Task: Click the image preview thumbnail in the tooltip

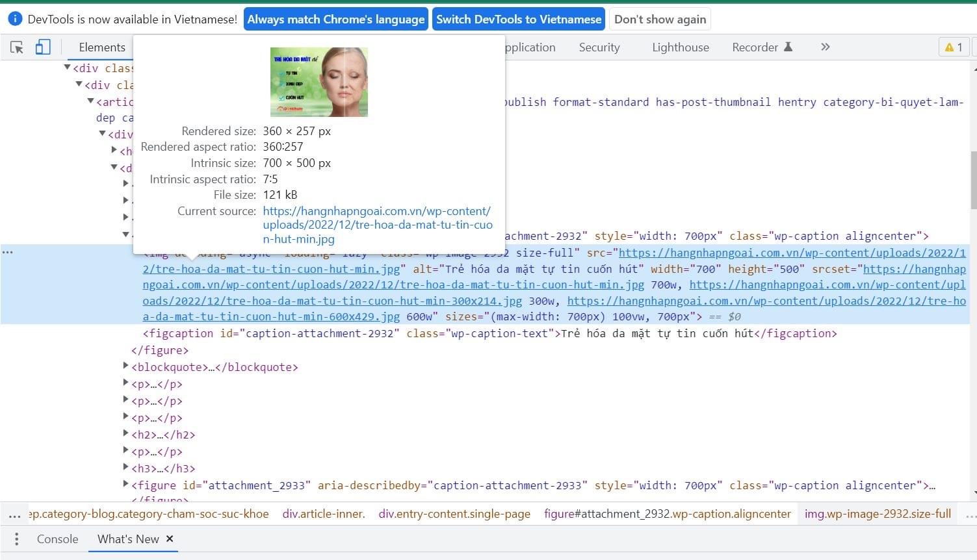Action: 319,82
